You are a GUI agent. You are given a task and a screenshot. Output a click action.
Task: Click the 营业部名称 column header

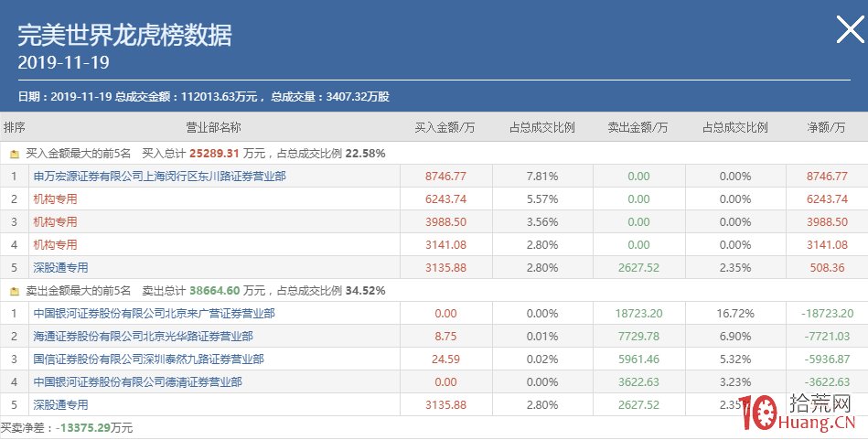point(214,127)
